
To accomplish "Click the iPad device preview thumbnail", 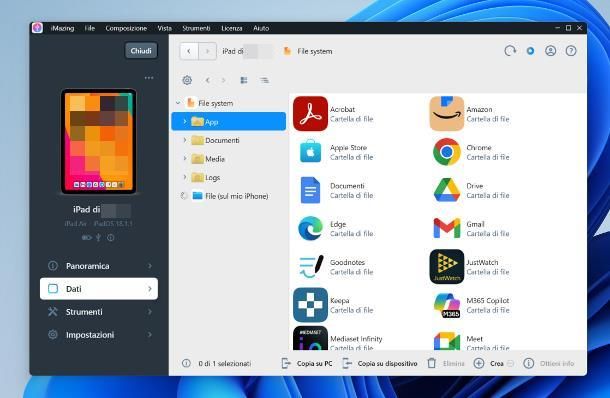I will coord(99,142).
